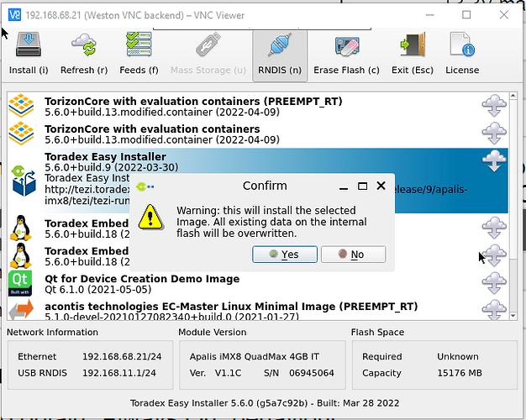Click the Ethernet IP 192.168.68.21/24
The height and width of the screenshot is (420, 526).
pos(122,356)
